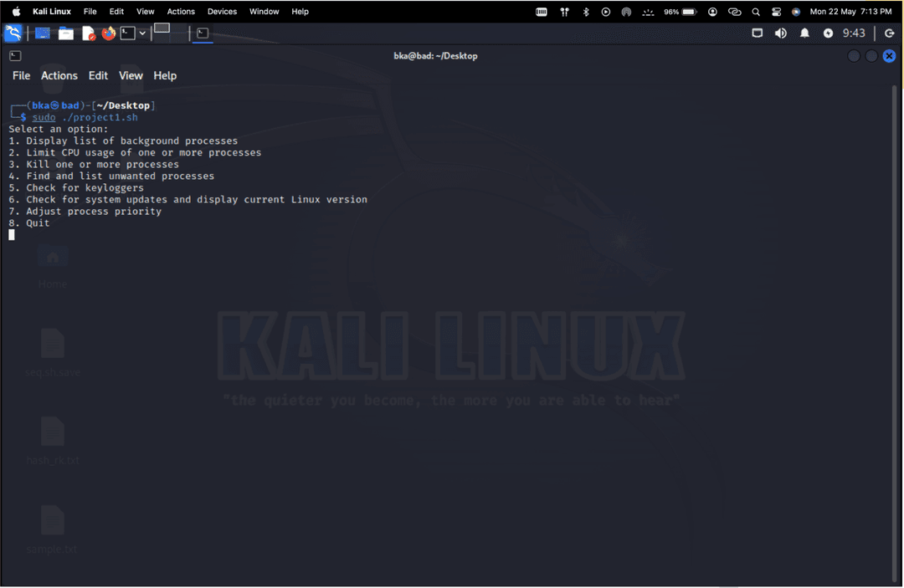Open the Kali dragon applications menu
This screenshot has height=588, width=904.
13,33
